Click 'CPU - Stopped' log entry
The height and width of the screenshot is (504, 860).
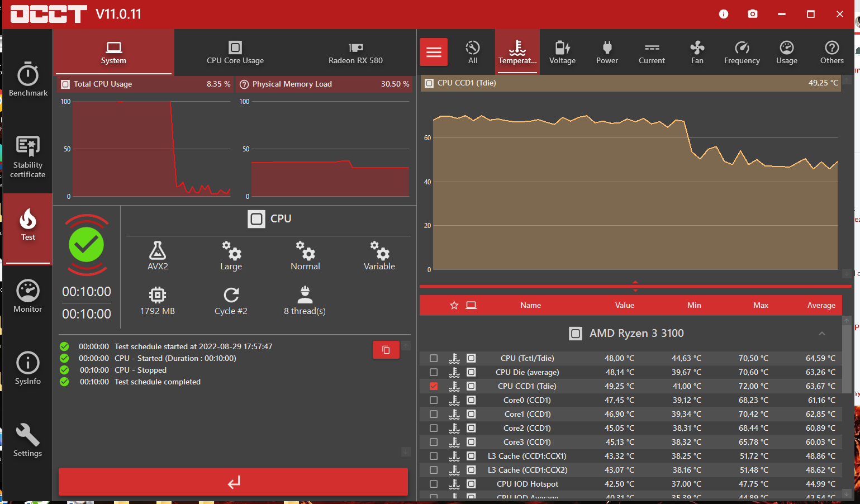coord(140,370)
